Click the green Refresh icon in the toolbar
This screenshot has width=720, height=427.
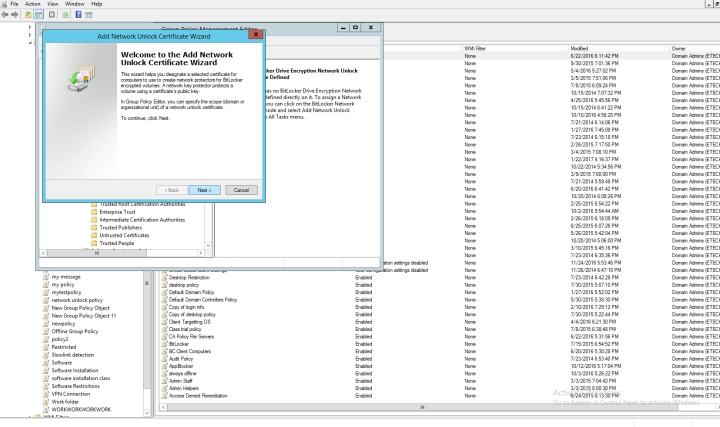(65, 15)
